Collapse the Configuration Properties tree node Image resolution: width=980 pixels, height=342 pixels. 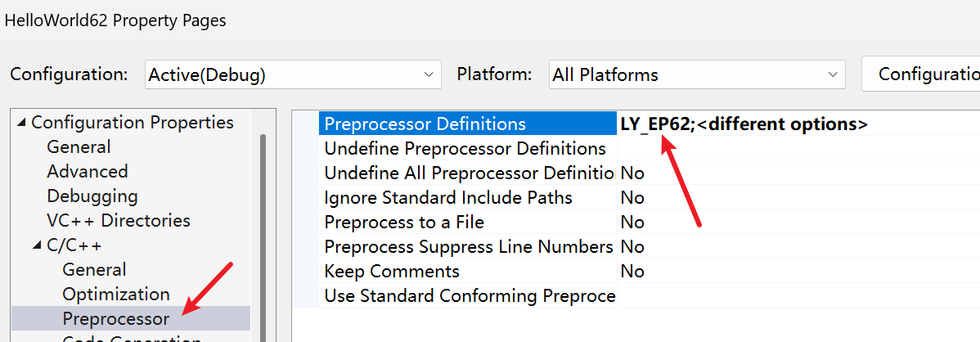tap(21, 124)
